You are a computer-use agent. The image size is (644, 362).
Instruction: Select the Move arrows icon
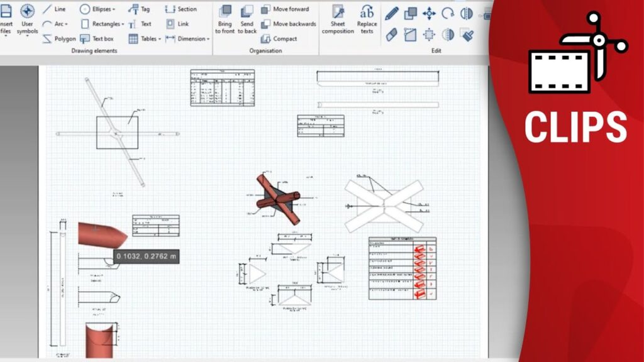429,13
